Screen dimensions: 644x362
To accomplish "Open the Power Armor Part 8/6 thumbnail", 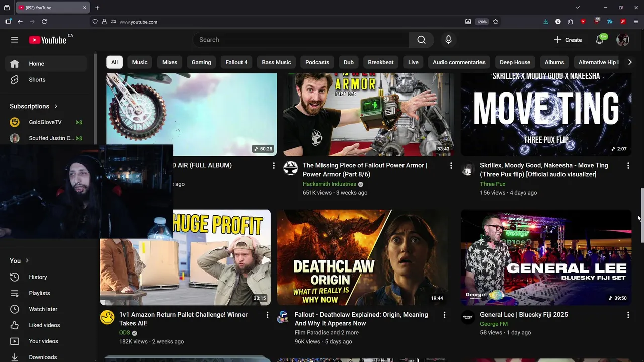I will [x=369, y=115].
